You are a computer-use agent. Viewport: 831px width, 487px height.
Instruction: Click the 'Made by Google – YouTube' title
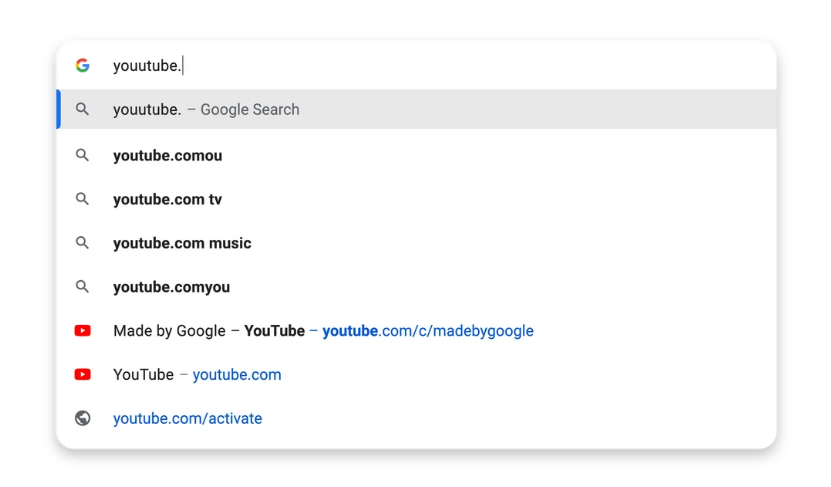pyautogui.click(x=209, y=331)
